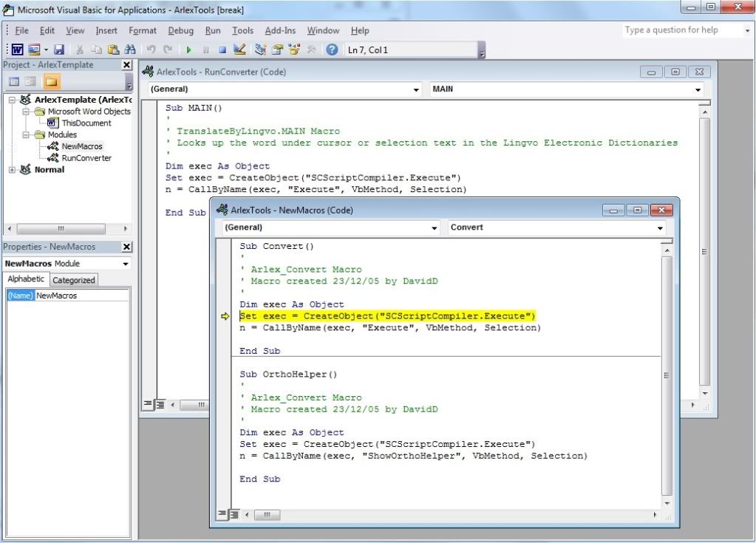Image resolution: width=756 pixels, height=543 pixels.
Task: Open the Debug menu
Action: pos(180,30)
